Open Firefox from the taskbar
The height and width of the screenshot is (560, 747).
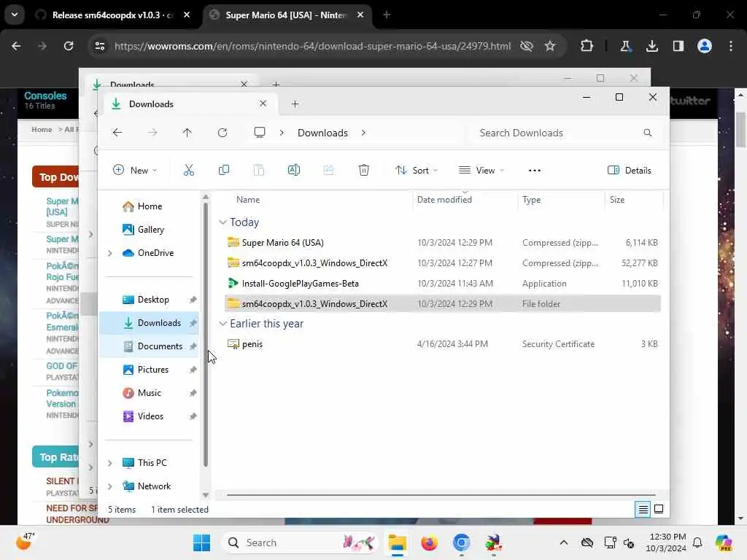click(x=429, y=542)
